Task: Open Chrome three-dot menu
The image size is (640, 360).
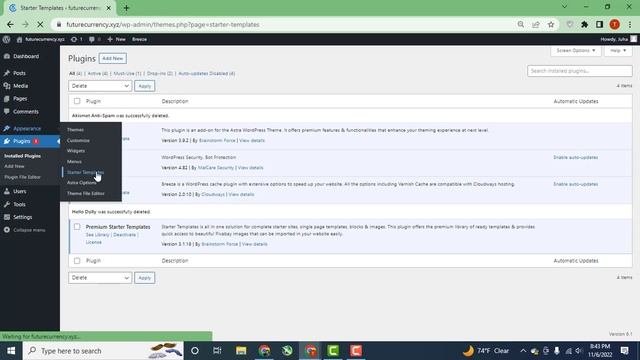Action: point(630,24)
